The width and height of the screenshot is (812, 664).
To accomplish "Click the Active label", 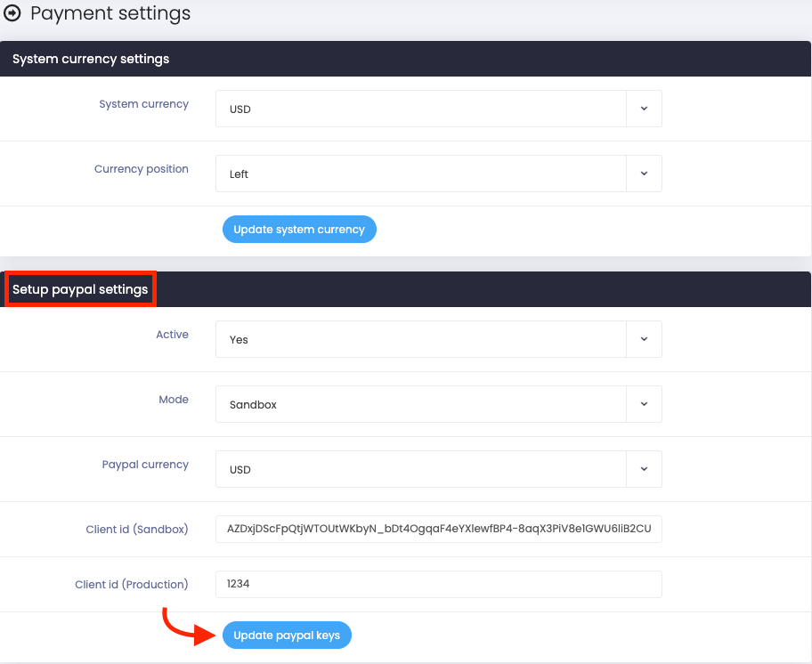I will pos(173,335).
